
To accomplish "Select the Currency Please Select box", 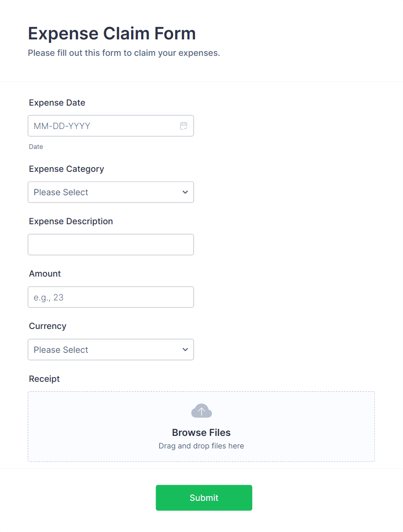I will point(110,349).
